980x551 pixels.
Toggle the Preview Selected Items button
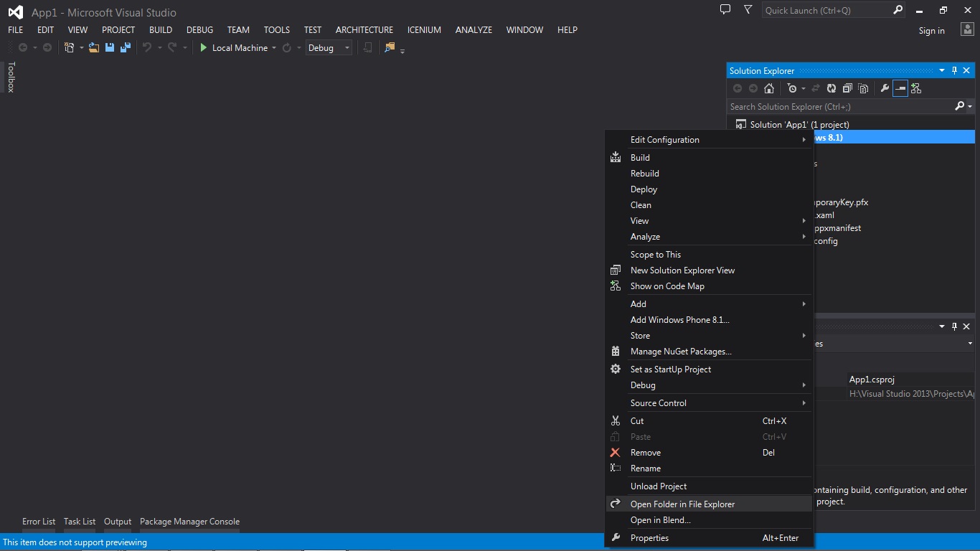[x=900, y=88]
